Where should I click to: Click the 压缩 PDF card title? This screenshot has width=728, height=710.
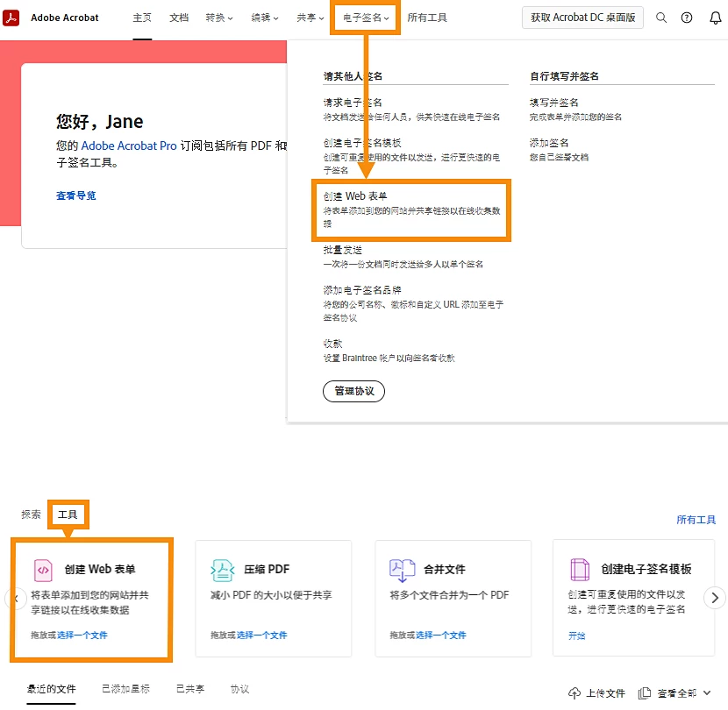pos(267,570)
